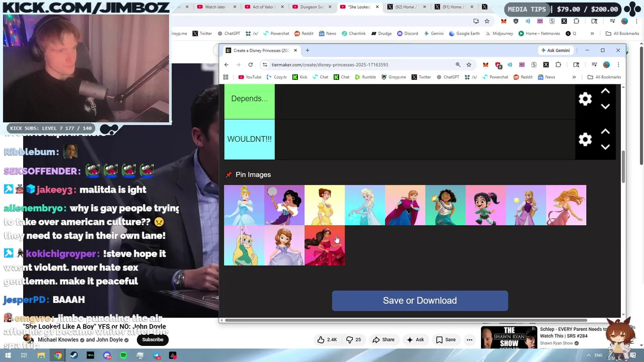Open the apps grid in TierMaker bookmarks bar

(226, 77)
